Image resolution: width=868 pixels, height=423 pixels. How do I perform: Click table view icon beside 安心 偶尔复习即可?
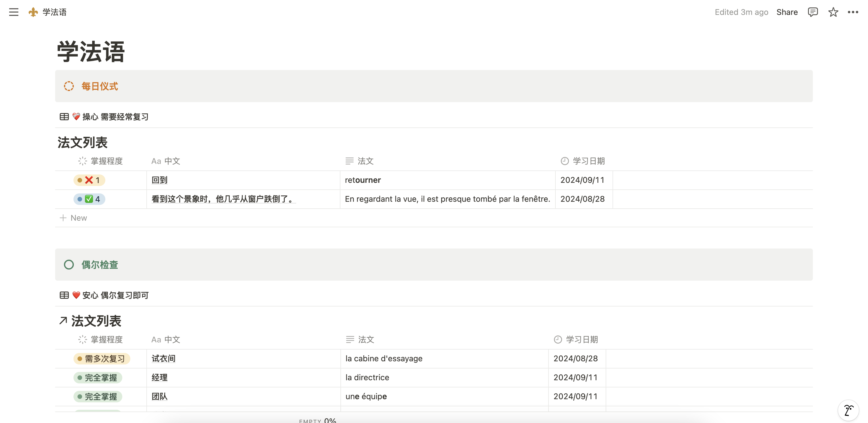click(x=64, y=295)
